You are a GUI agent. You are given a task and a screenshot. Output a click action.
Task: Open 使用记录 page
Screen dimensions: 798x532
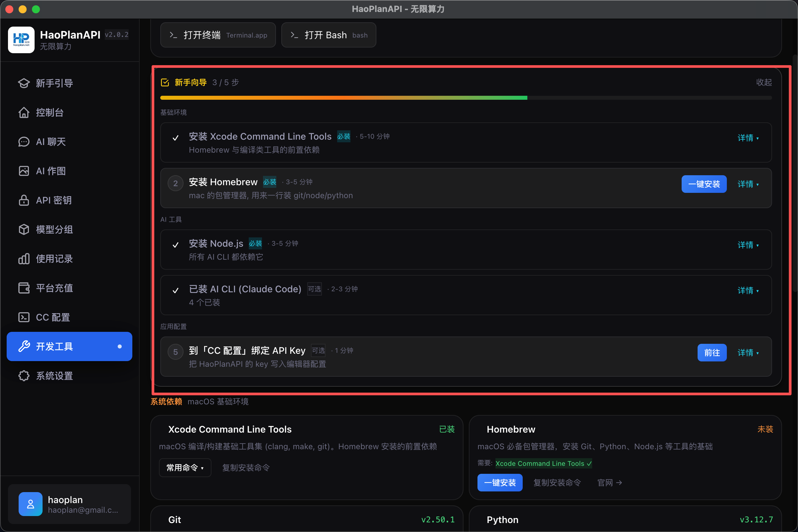(69, 259)
